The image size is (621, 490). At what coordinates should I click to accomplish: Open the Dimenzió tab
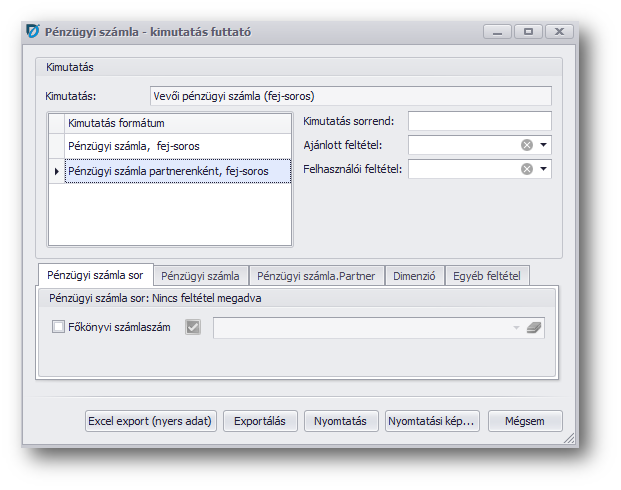point(414,276)
